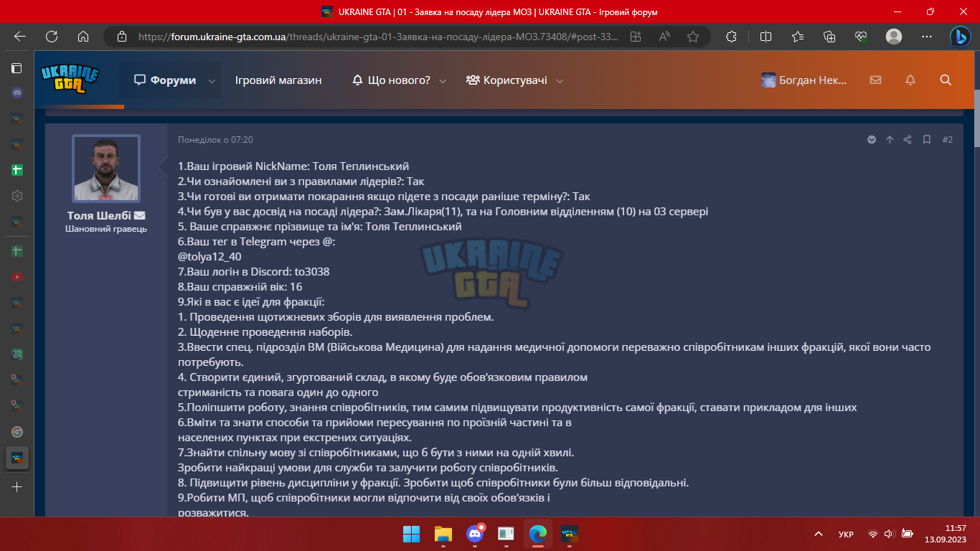Open forum search magnifier
Viewport: 980px width, 551px height.
tap(946, 80)
